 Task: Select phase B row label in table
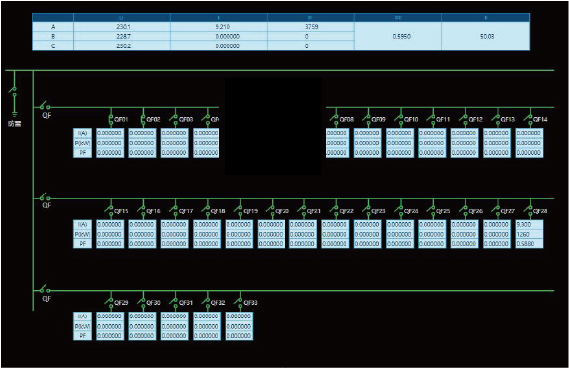pyautogui.click(x=53, y=36)
